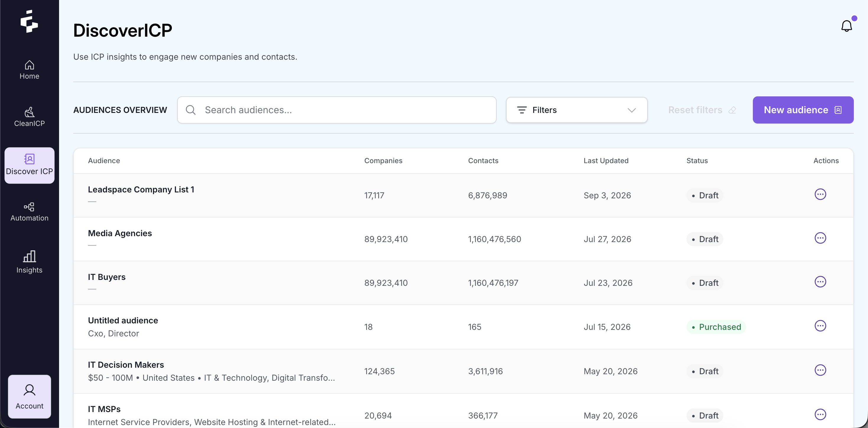Click the Cxo, Director subtitle
This screenshot has width=868, height=428.
113,334
